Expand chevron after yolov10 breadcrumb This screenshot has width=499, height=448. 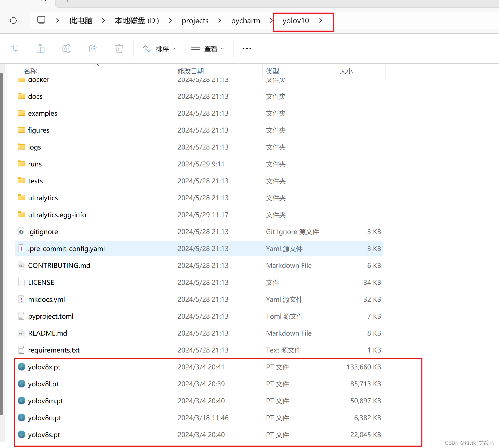[321, 20]
